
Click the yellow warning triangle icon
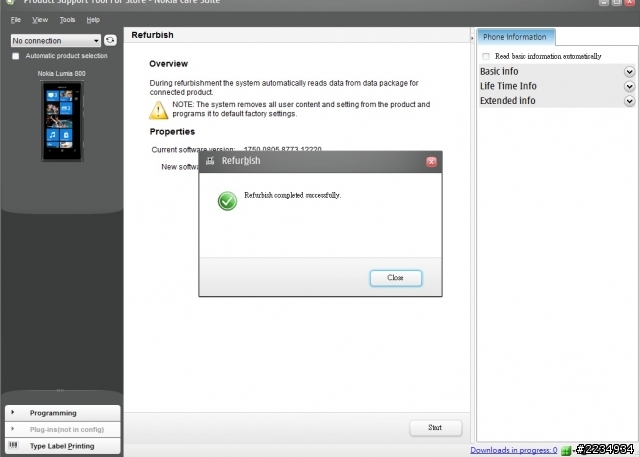click(x=159, y=110)
